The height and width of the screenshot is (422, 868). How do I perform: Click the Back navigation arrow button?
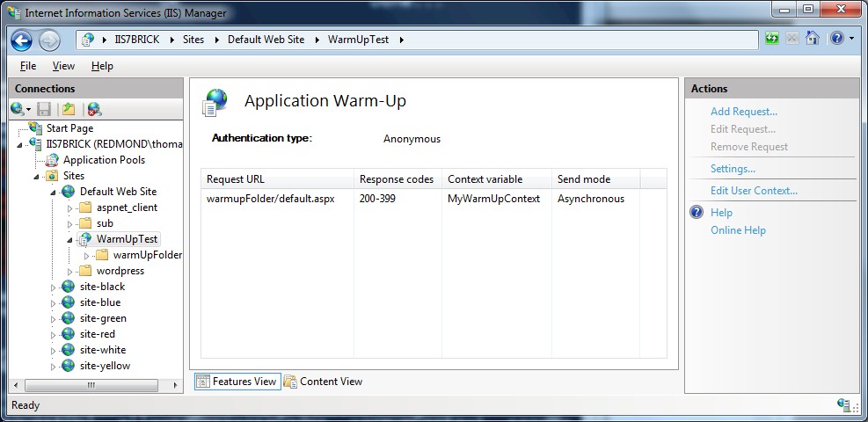(x=22, y=40)
